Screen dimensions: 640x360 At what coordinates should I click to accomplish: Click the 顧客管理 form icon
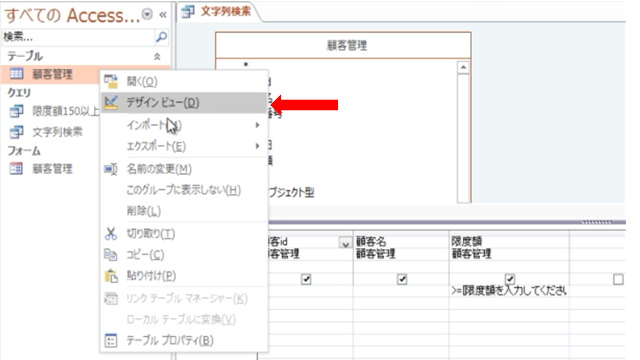click(16, 169)
